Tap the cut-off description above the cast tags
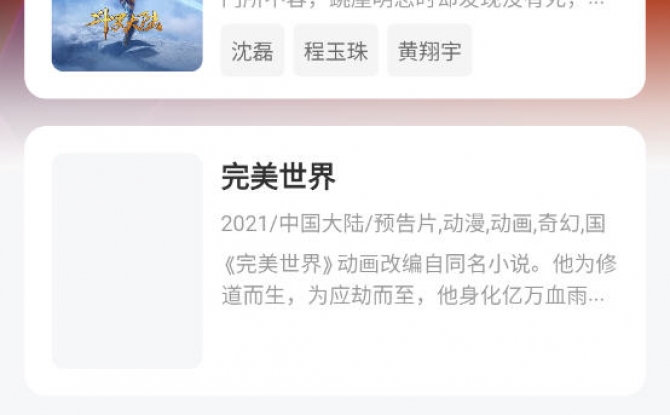The width and height of the screenshot is (670, 415). point(412,4)
